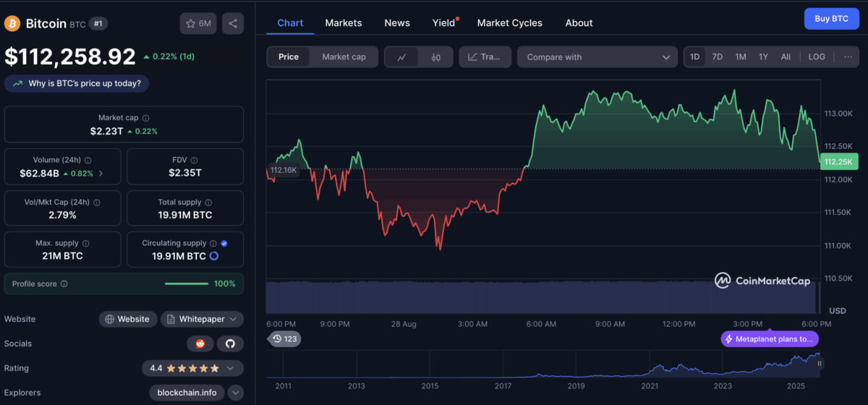The height and width of the screenshot is (405, 868).
Task: Add Bitcoin to watchlist via star button
Action: pos(198,23)
